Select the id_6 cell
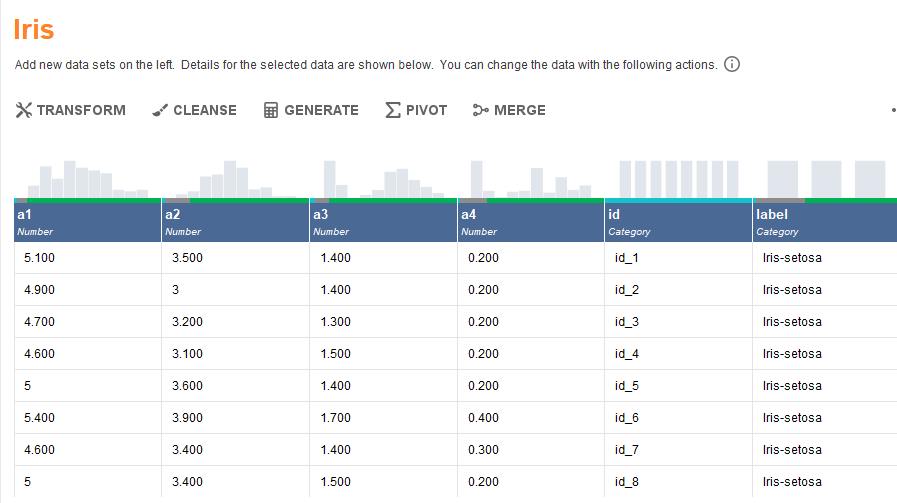 point(627,418)
